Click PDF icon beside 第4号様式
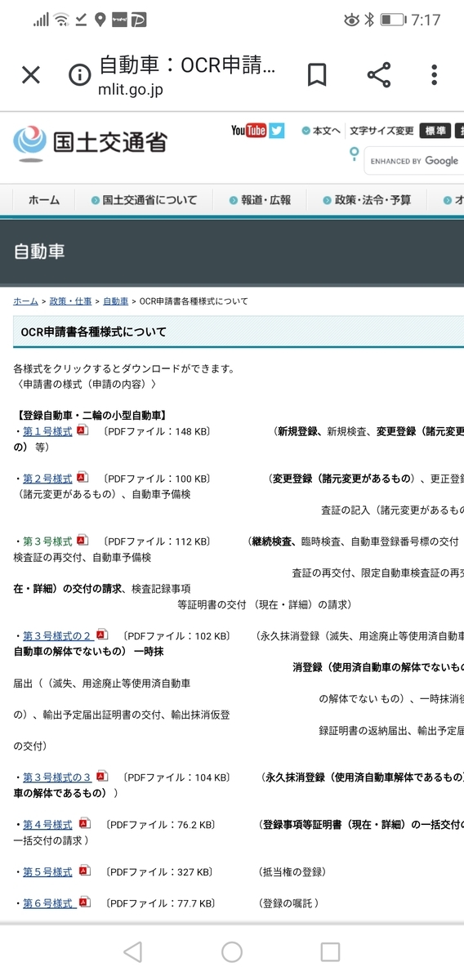464x980 pixels. (84, 824)
